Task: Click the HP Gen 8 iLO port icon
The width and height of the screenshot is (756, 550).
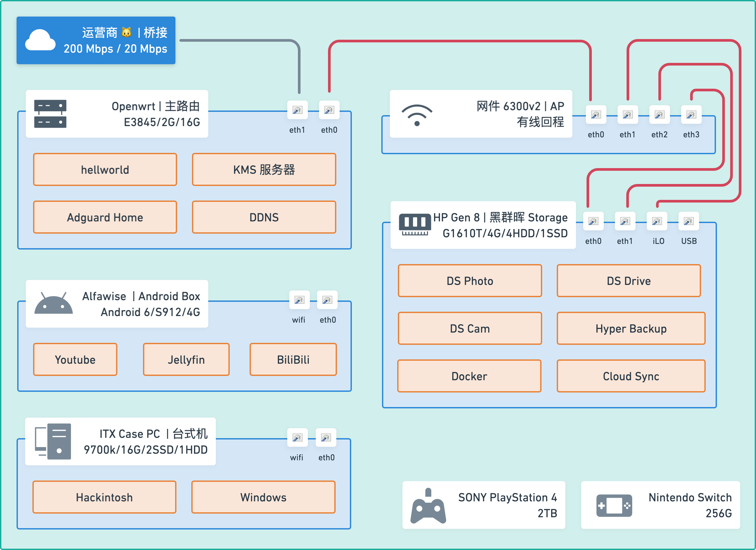Action: pos(657,221)
